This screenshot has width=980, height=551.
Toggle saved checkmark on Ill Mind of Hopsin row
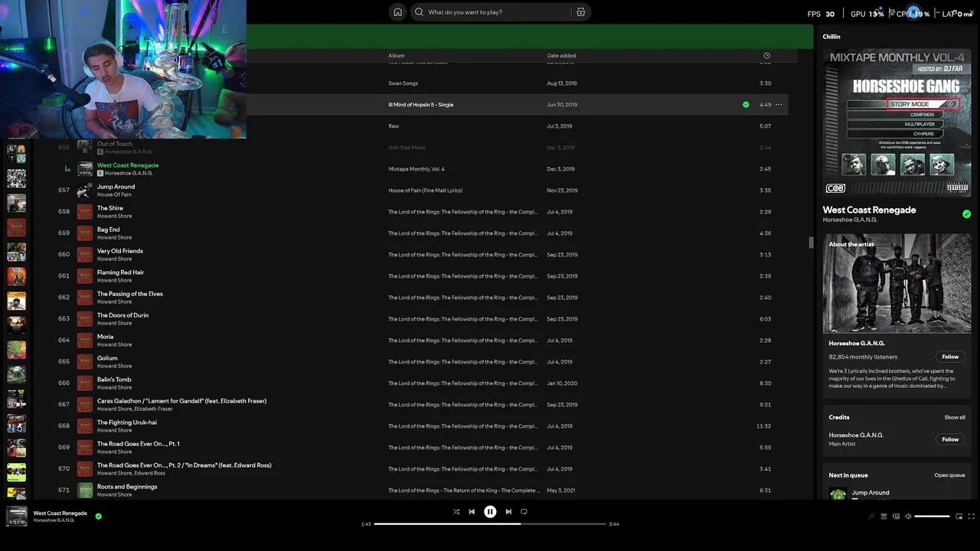746,105
